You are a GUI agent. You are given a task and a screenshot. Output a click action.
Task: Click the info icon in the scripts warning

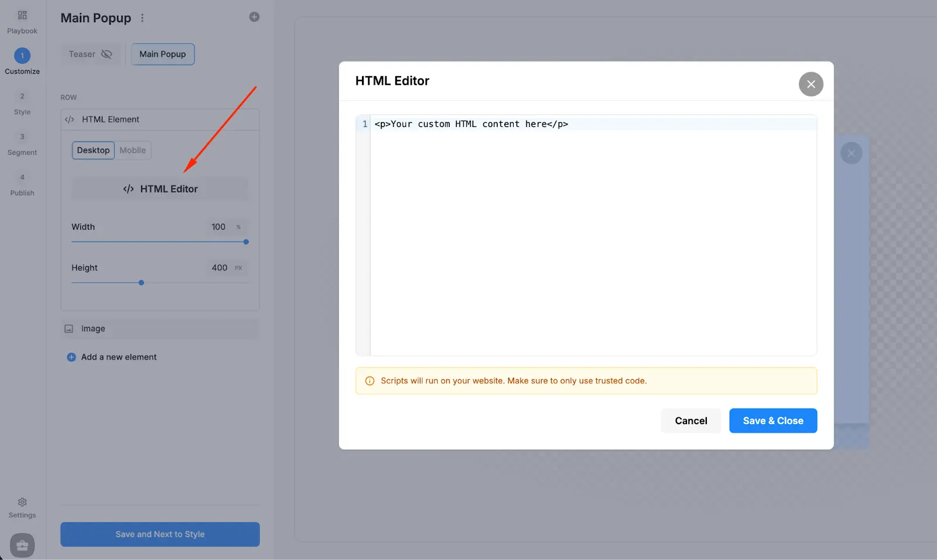pos(370,380)
